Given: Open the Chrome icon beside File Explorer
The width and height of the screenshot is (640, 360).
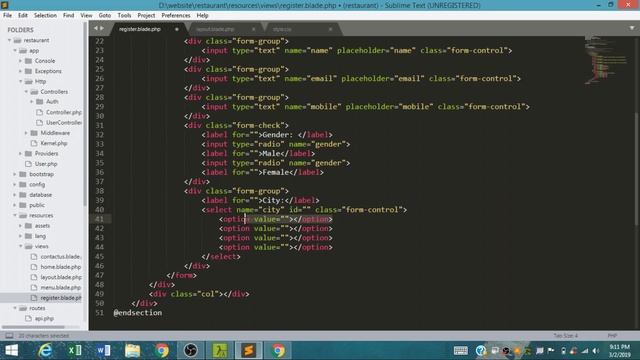Looking at the screenshot, I should [x=162, y=350].
